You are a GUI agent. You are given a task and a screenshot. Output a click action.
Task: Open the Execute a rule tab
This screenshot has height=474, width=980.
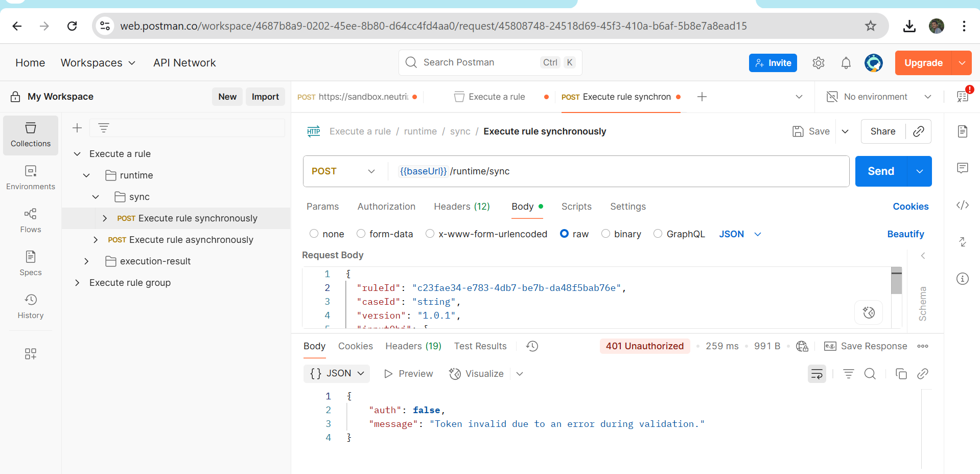[497, 97]
